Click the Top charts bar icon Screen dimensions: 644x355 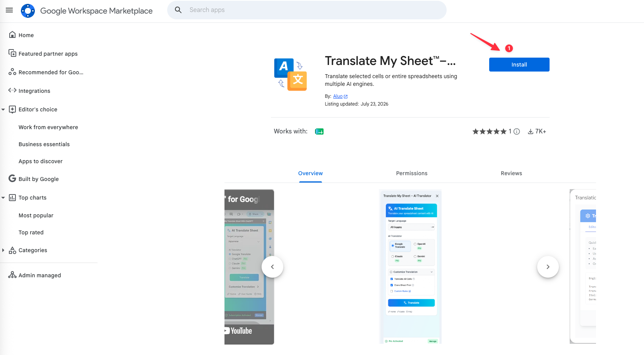coord(12,198)
